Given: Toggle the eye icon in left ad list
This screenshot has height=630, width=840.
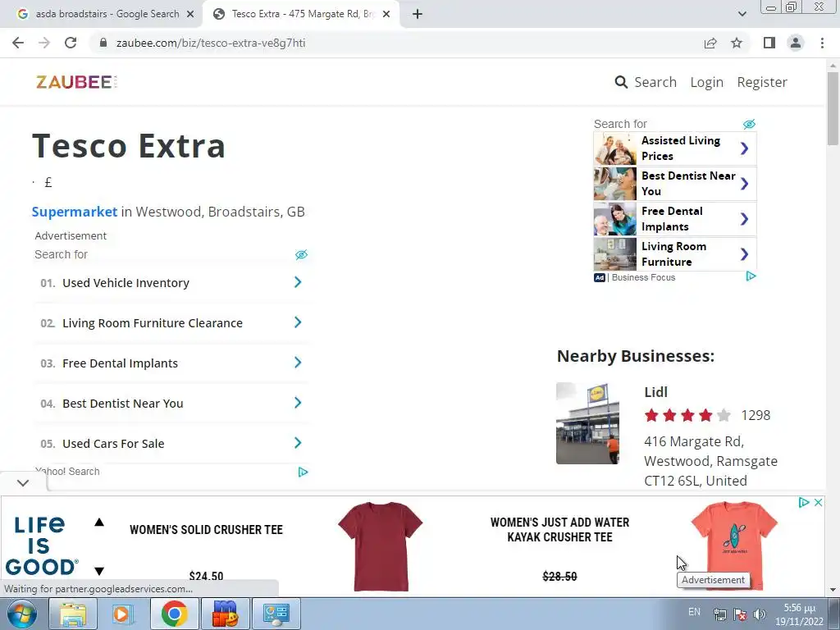Looking at the screenshot, I should tap(302, 254).
